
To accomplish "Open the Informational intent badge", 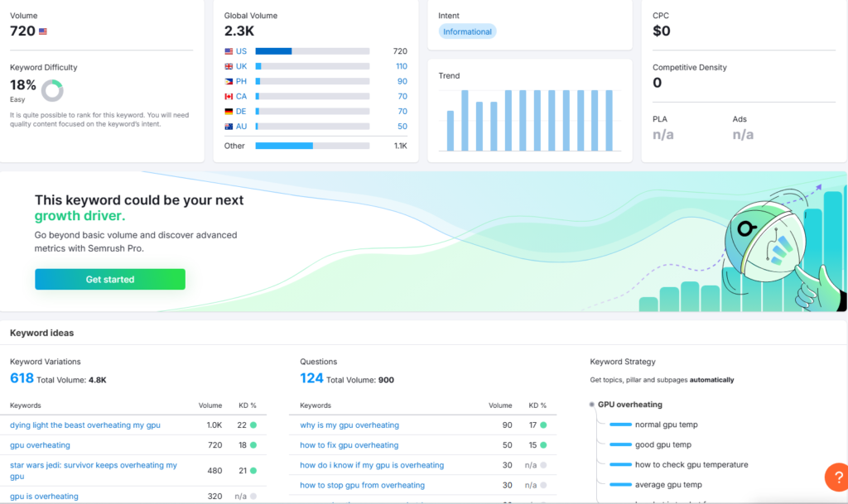I will (x=467, y=31).
